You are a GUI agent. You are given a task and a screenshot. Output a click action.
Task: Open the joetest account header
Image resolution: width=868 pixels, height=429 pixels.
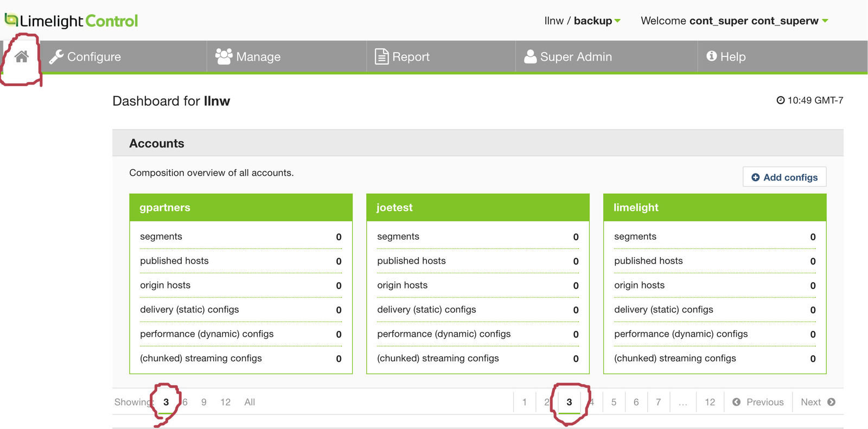tap(394, 207)
